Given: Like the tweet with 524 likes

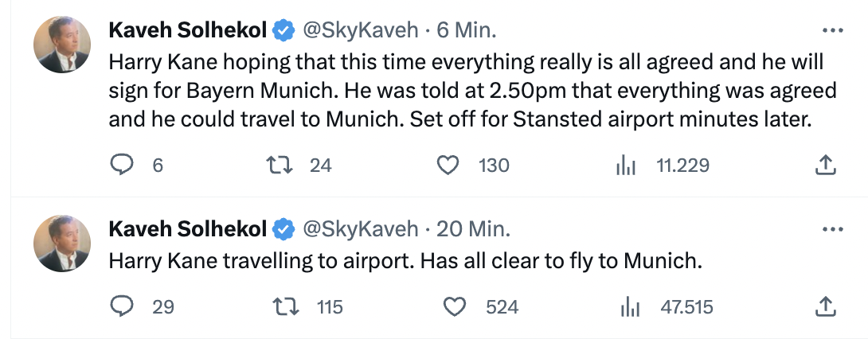Looking at the screenshot, I should (x=454, y=306).
